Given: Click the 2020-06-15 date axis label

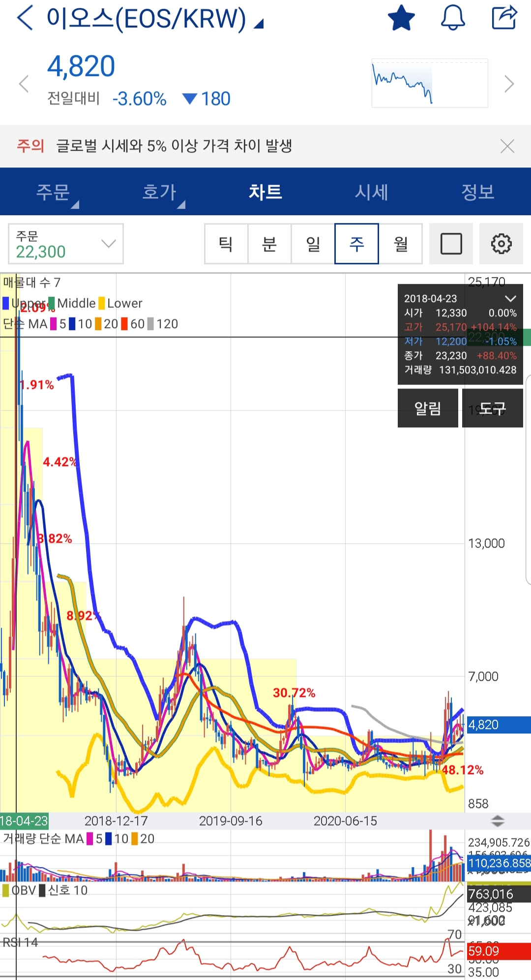Looking at the screenshot, I should pos(345,821).
